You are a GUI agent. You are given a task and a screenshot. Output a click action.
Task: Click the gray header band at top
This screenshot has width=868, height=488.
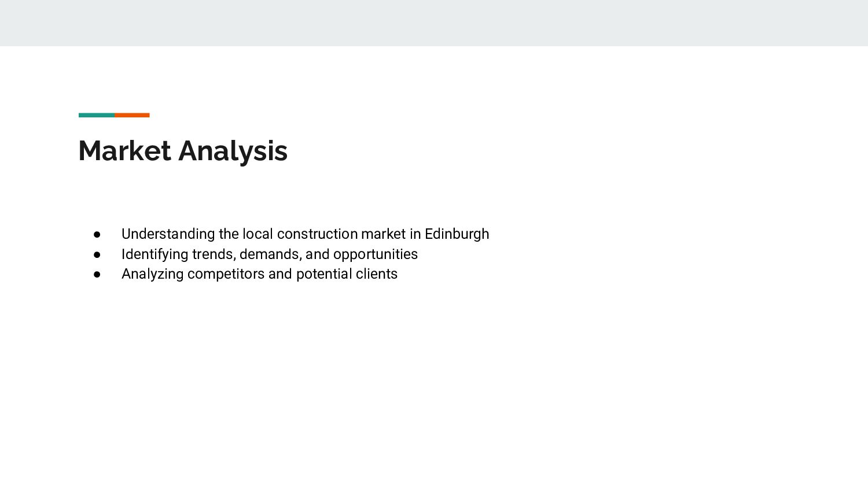click(x=434, y=23)
